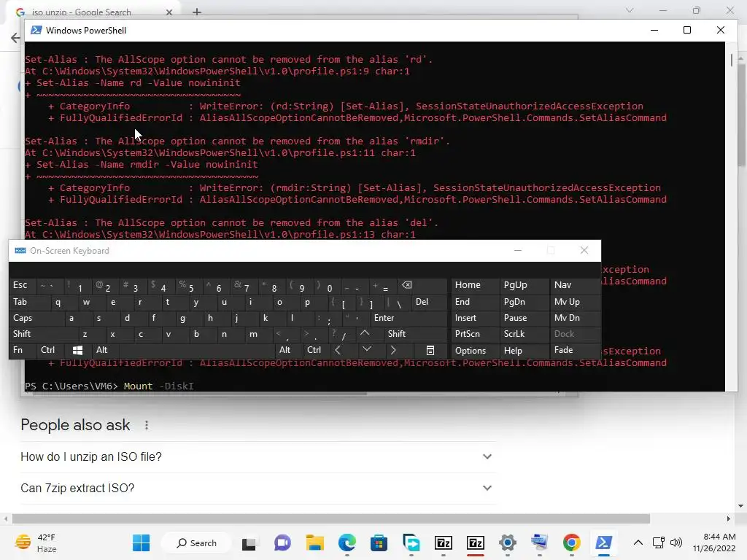
Task: Click the right arrow key on keyboard
Action: (393, 350)
